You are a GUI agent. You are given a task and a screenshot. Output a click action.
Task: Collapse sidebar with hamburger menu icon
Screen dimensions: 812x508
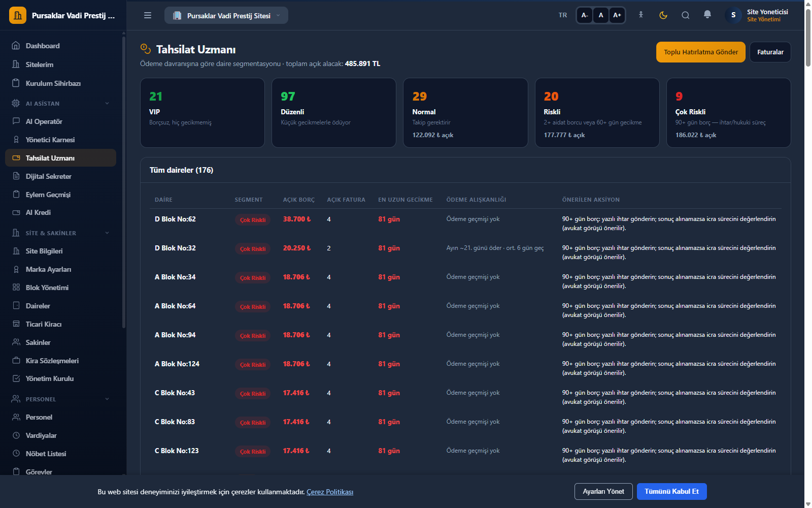point(148,15)
